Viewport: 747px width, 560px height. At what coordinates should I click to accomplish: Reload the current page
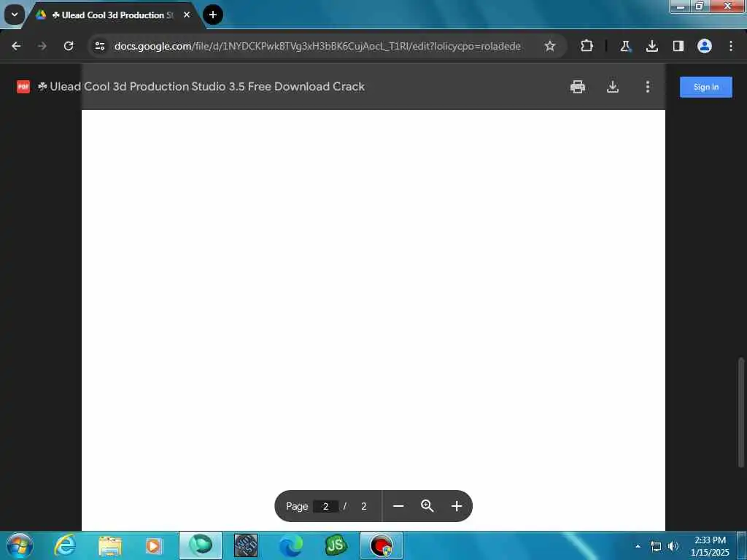click(69, 46)
